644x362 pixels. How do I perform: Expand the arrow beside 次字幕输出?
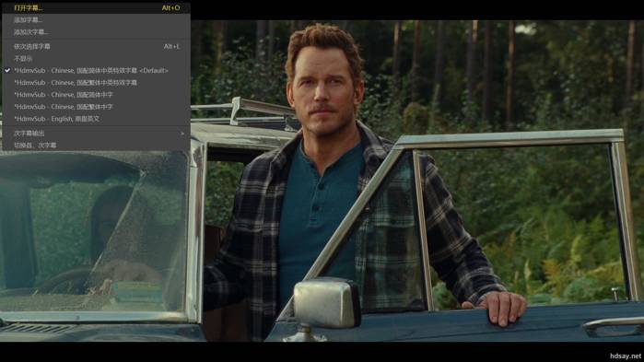[182, 133]
